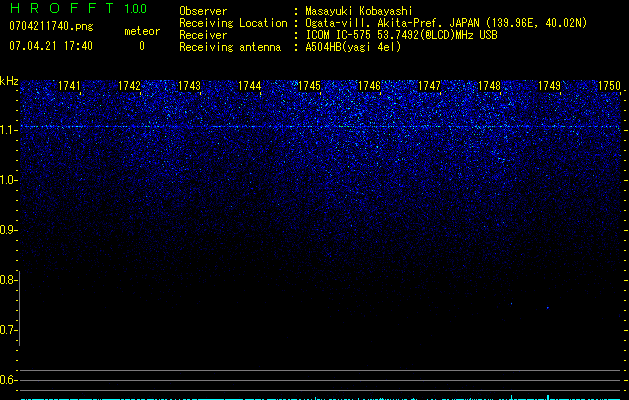
Task: Click the 0.9 kHz axis label
Action: coord(8,230)
